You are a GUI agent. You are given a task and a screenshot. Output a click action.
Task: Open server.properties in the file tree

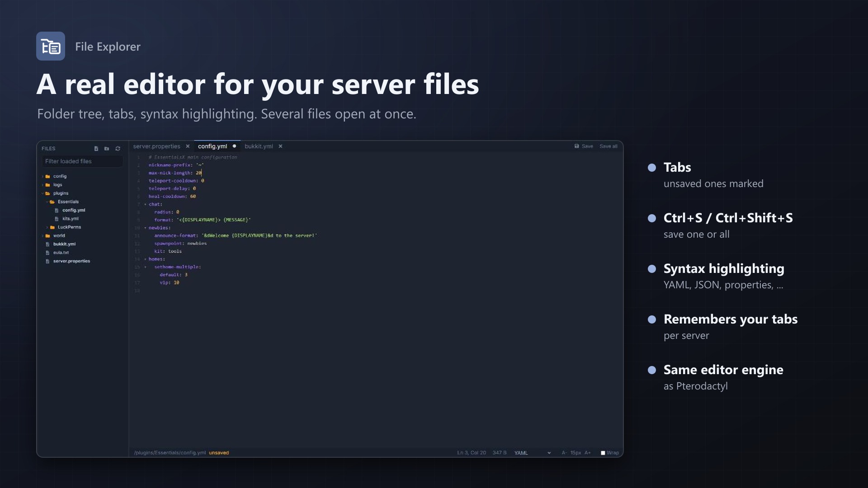[x=71, y=261]
